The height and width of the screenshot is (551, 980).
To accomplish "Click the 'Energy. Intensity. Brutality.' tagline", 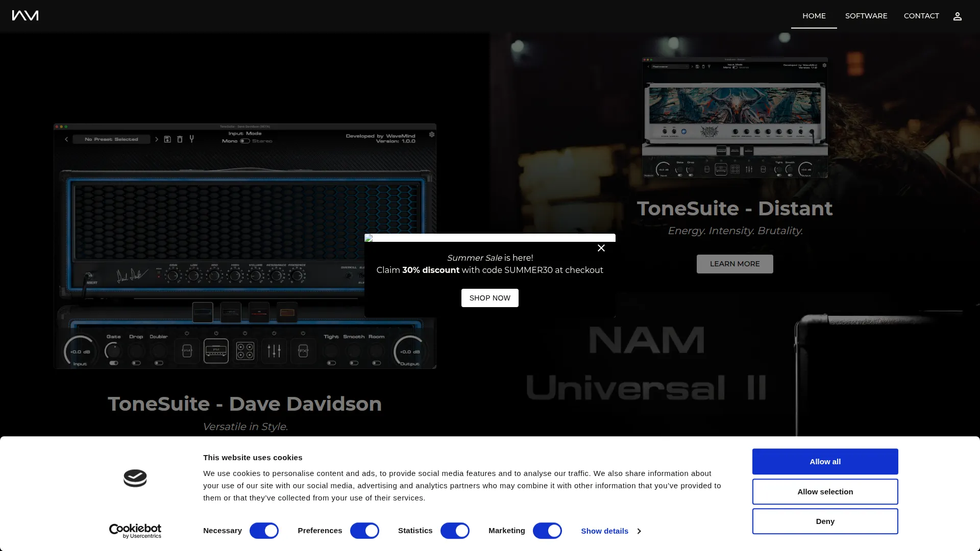I will (x=735, y=231).
